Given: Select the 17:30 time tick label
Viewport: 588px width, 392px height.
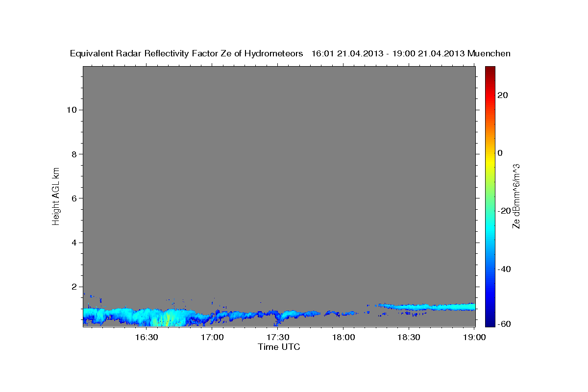Looking at the screenshot, I should click(278, 338).
